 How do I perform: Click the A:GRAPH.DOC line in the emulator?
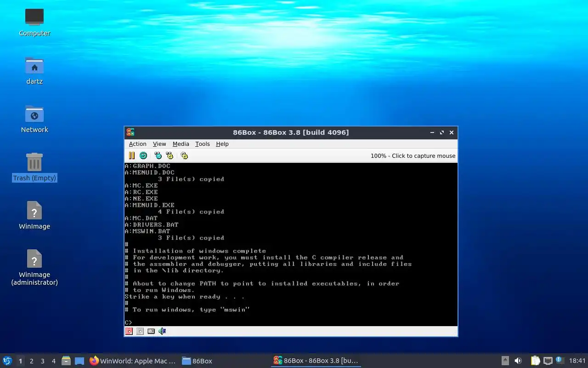coord(147,166)
